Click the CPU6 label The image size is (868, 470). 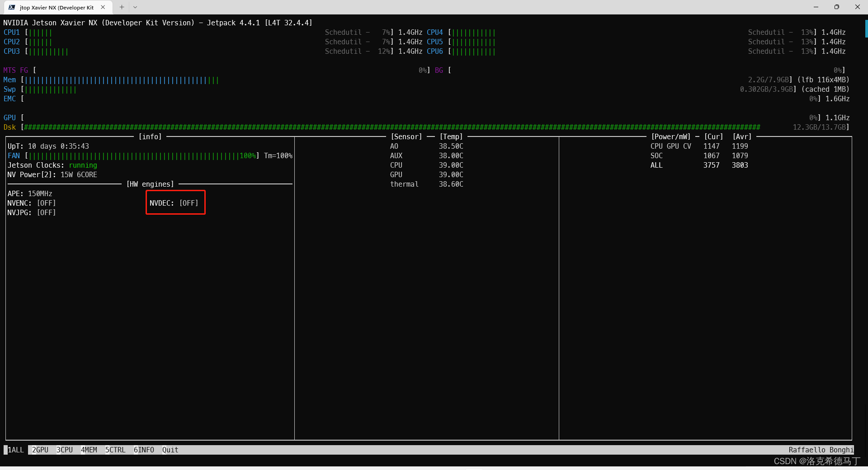tap(435, 52)
